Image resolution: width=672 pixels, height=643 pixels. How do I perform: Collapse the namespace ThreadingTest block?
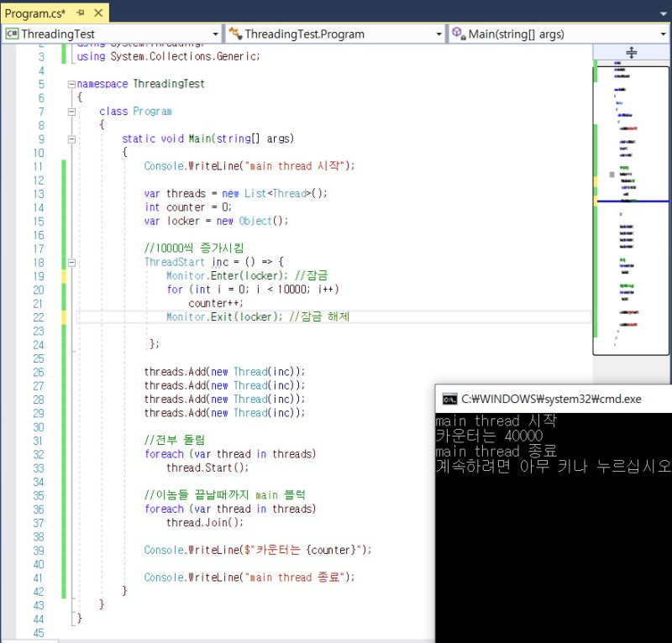click(71, 84)
